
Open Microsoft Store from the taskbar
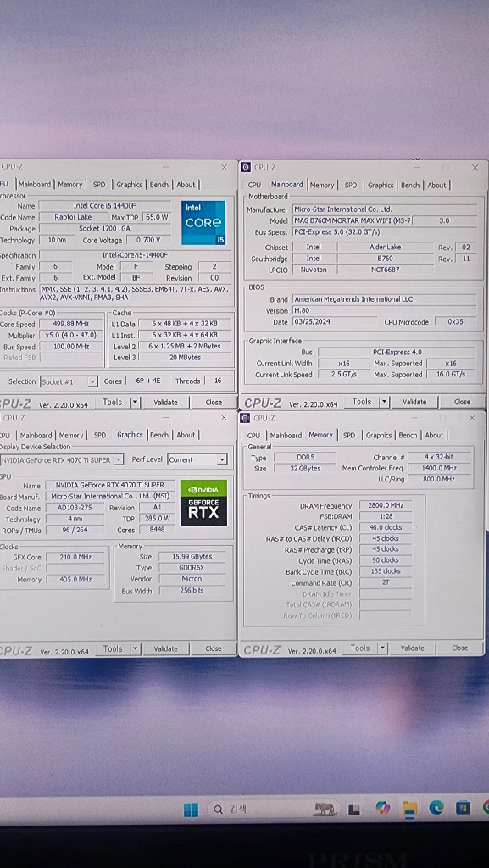tap(463, 808)
